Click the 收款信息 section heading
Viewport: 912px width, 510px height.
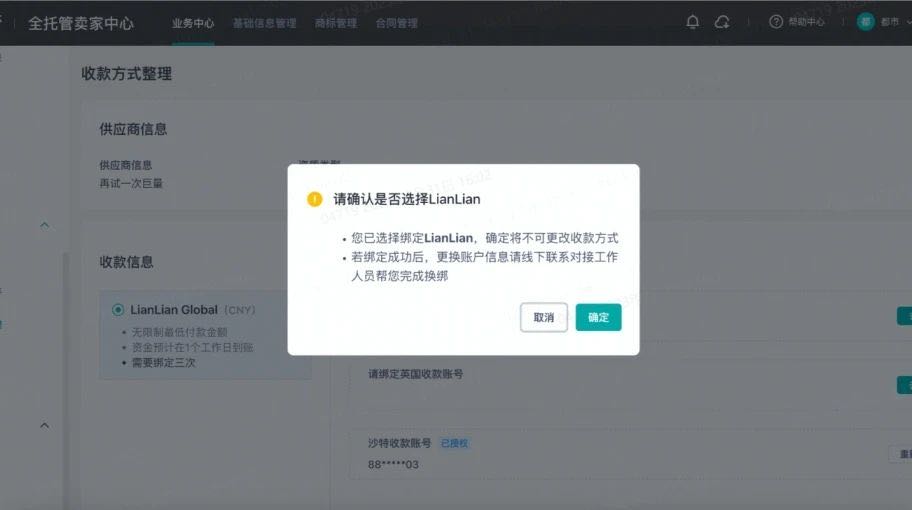click(126, 262)
